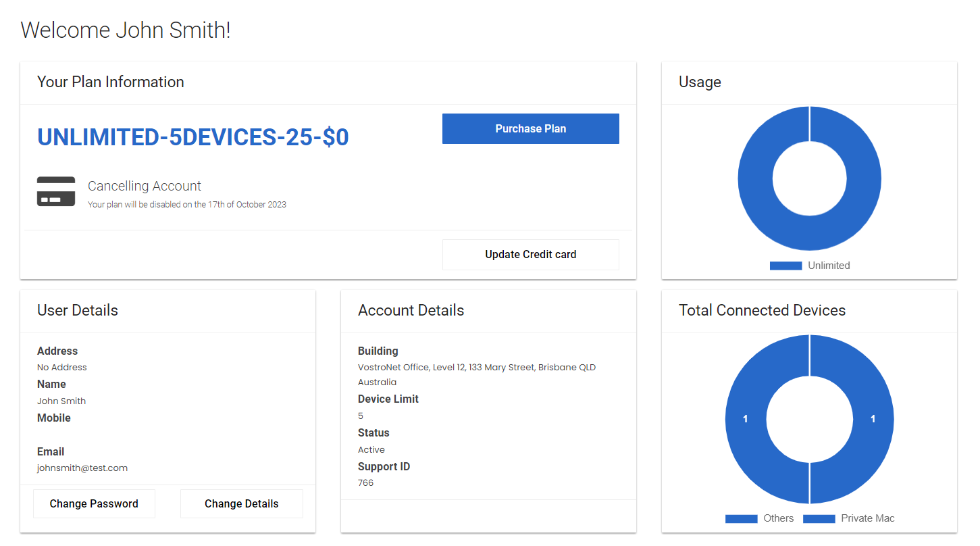
Task: Select the Support ID value 766
Action: pos(365,482)
